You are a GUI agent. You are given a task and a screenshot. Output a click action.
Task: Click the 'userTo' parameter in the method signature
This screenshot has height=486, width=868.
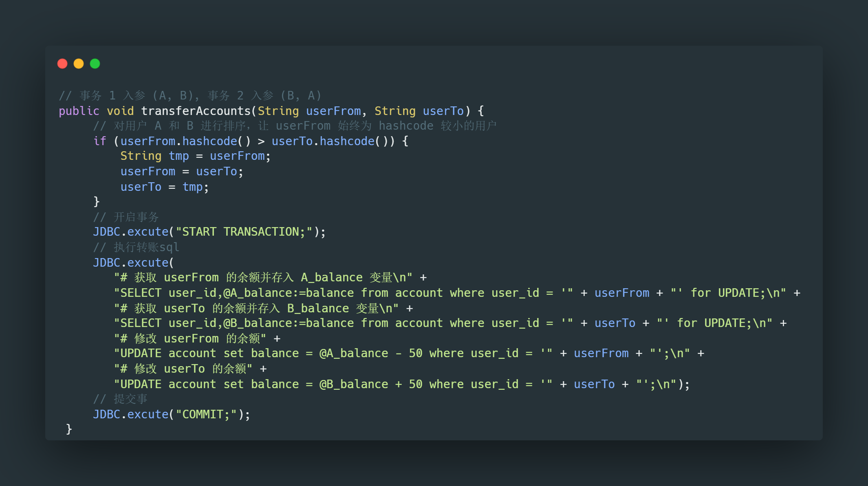pyautogui.click(x=443, y=111)
